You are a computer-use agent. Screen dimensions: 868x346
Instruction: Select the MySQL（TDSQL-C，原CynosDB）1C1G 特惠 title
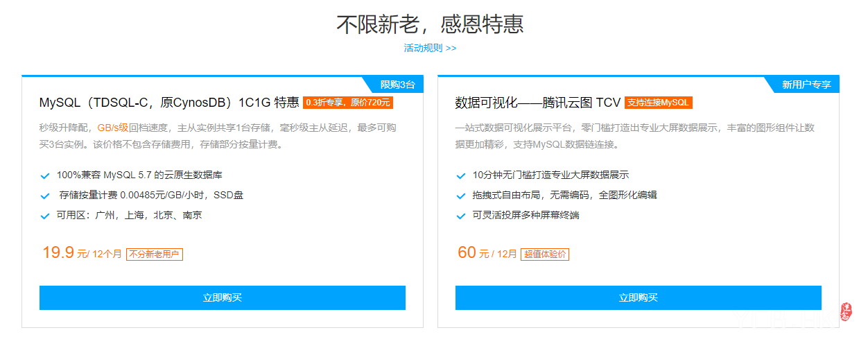[x=169, y=103]
